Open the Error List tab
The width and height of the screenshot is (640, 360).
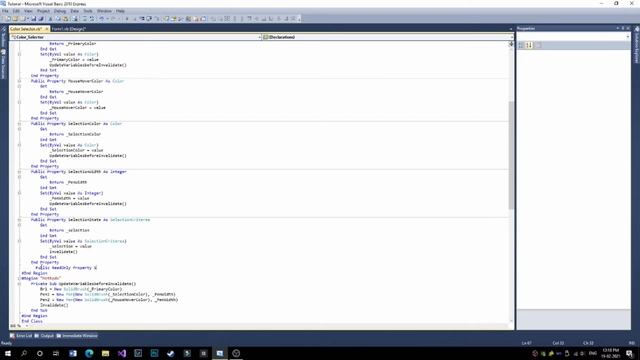[x=21, y=336]
